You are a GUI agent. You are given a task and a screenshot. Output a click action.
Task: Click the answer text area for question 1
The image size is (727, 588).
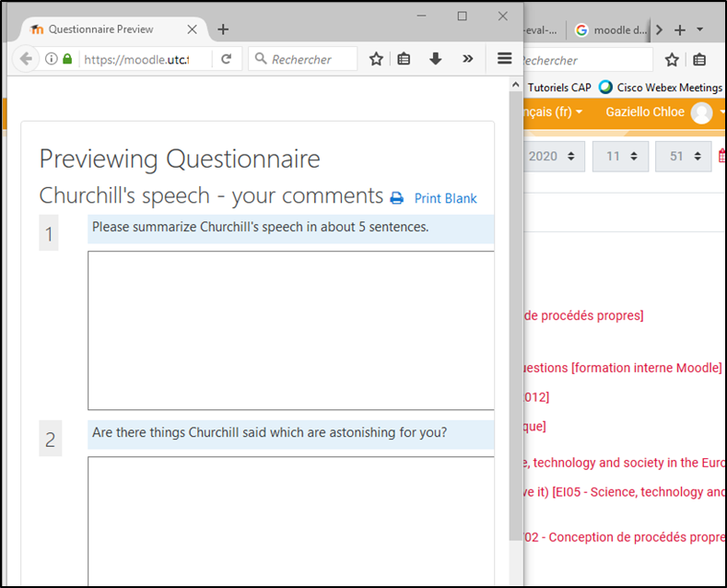[290, 331]
